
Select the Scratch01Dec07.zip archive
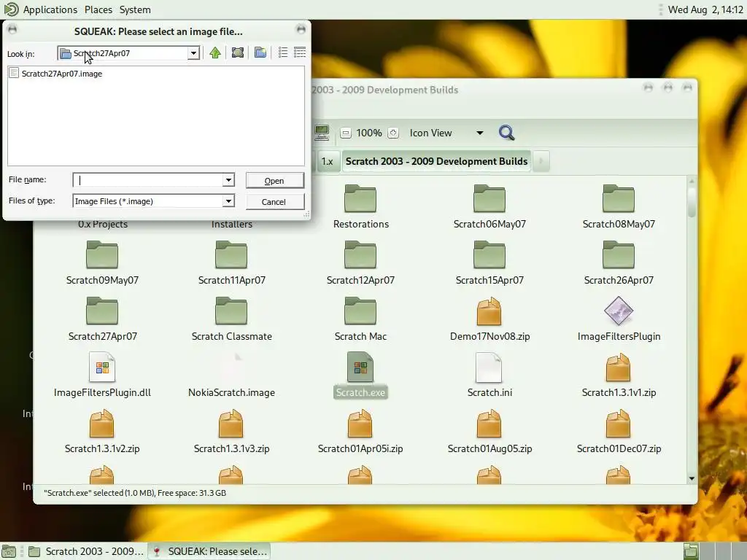coord(619,431)
